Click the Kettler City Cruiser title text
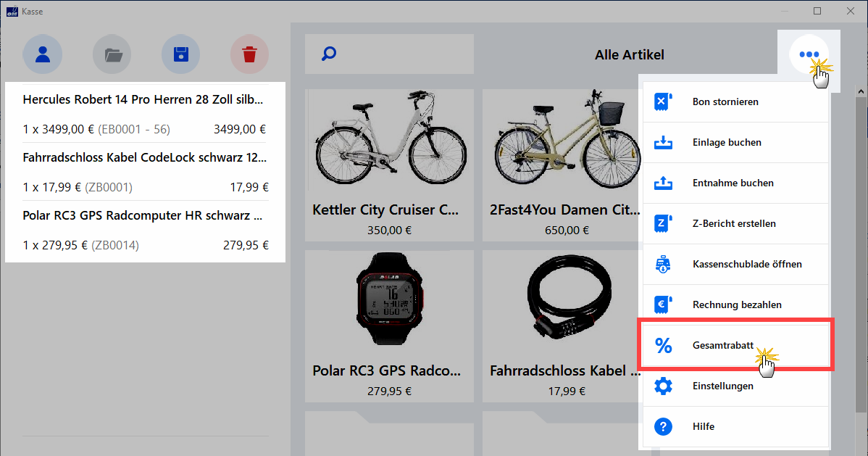Image resolution: width=868 pixels, height=456 pixels. pyautogui.click(x=385, y=210)
